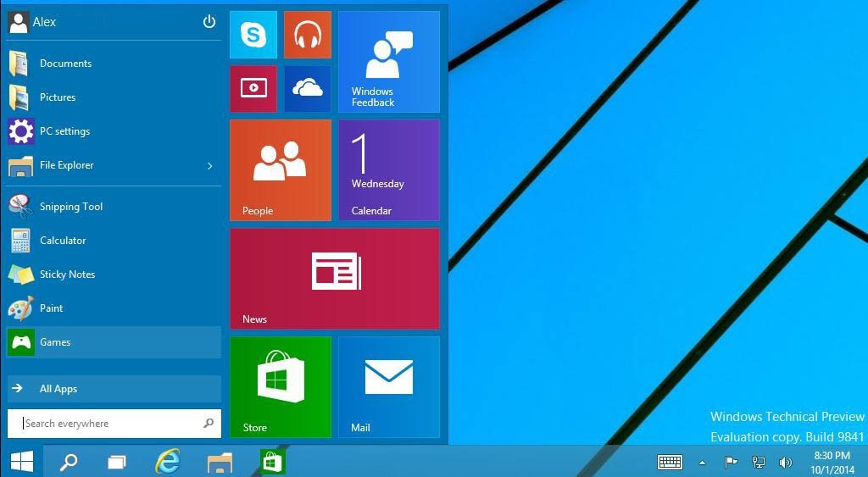
Task: Open Sticky Notes
Action: point(114,274)
